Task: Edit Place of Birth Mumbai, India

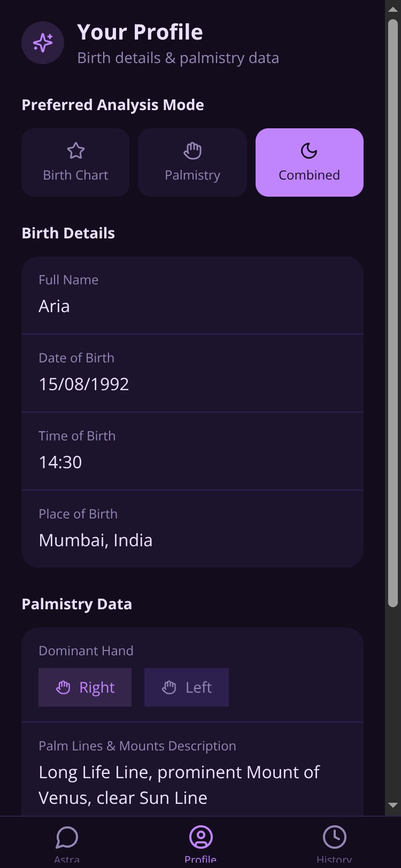Action: tap(192, 529)
